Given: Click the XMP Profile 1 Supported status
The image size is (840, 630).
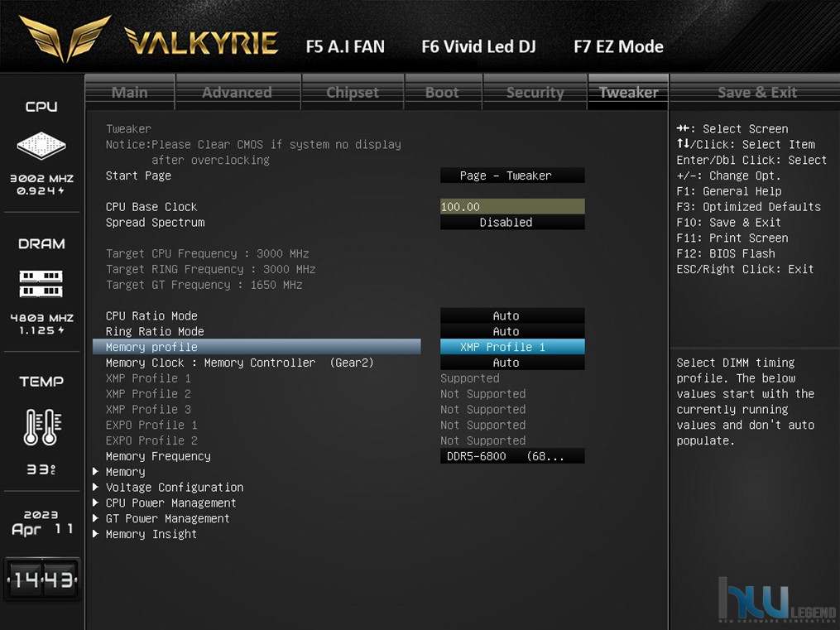Looking at the screenshot, I should (470, 378).
